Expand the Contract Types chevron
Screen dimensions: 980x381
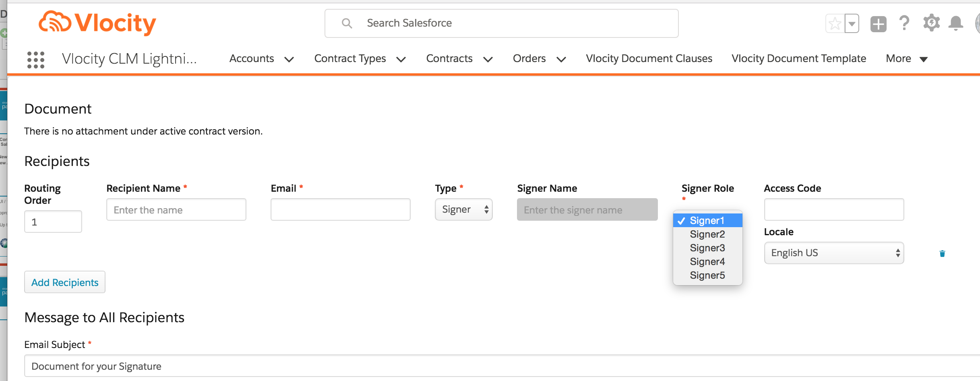click(401, 60)
